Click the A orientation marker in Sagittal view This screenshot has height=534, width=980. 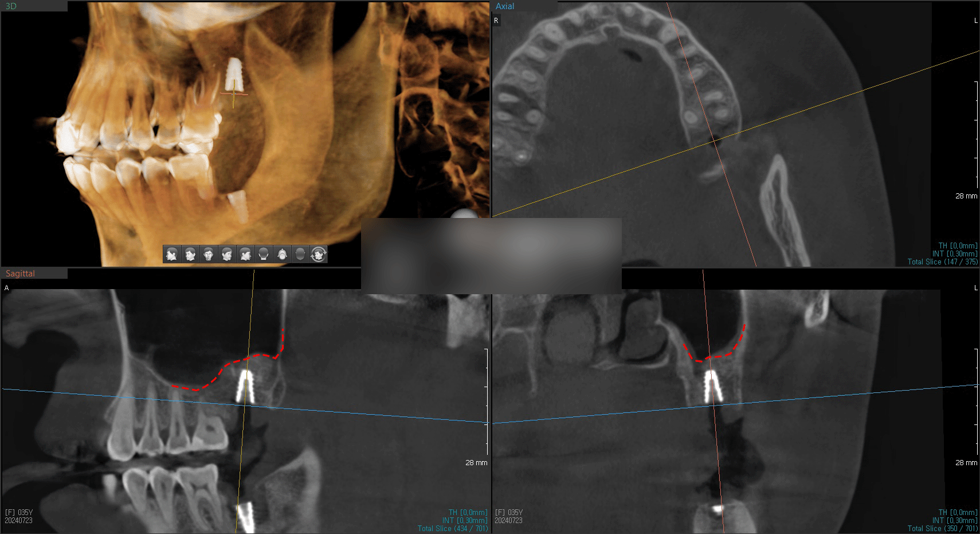pos(7,288)
